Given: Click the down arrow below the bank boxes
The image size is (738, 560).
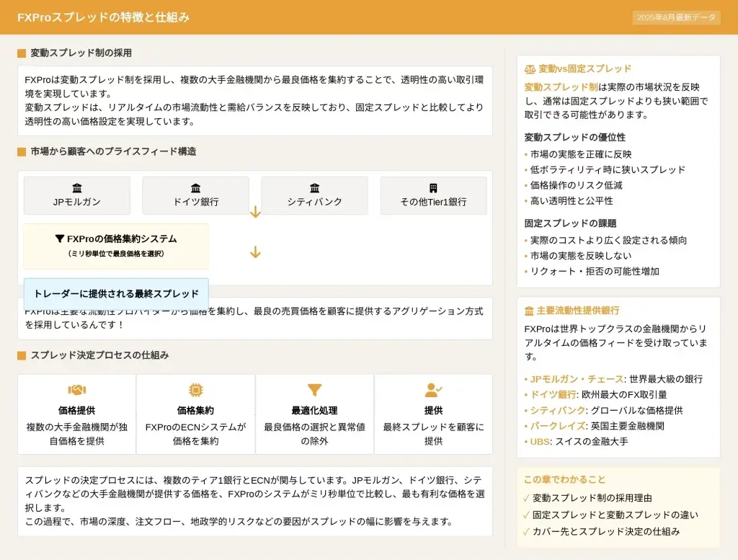Looking at the screenshot, I should pyautogui.click(x=255, y=212).
